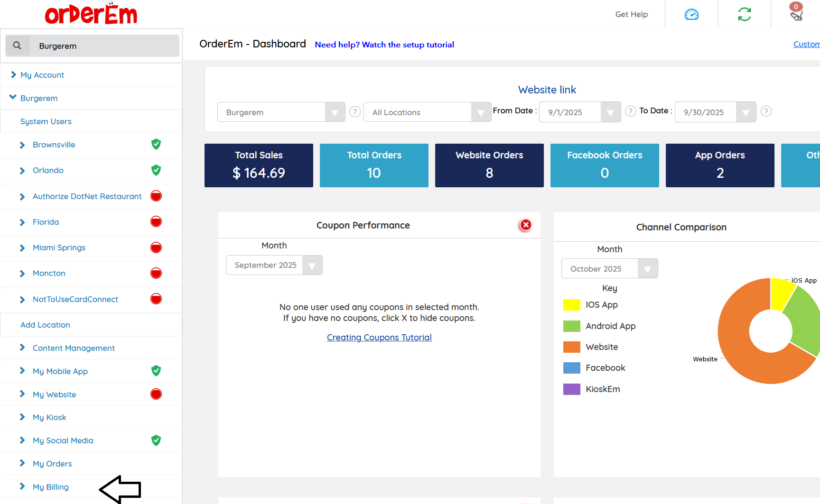Click Brownsville green shield status icon
The width and height of the screenshot is (820, 504).
(156, 144)
